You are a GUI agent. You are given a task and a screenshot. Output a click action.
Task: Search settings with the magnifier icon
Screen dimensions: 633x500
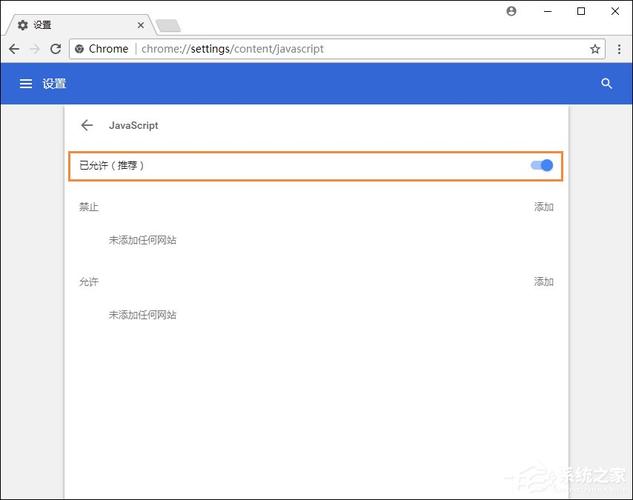click(x=606, y=84)
